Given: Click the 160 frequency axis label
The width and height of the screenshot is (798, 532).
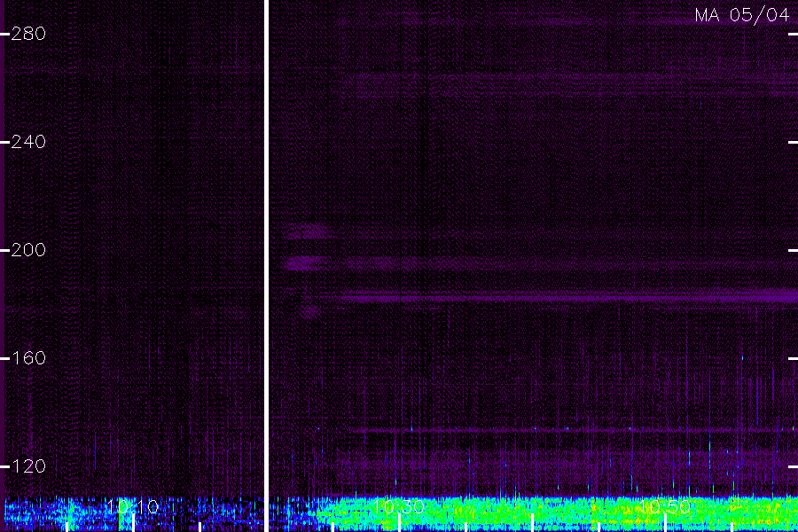Looking at the screenshot, I should [28, 358].
